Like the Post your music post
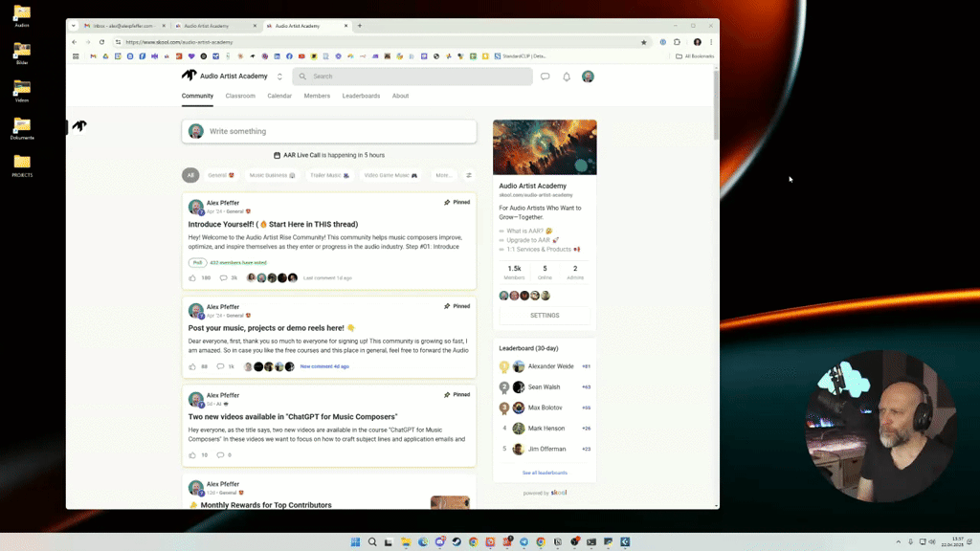The image size is (980, 551). coord(192,366)
